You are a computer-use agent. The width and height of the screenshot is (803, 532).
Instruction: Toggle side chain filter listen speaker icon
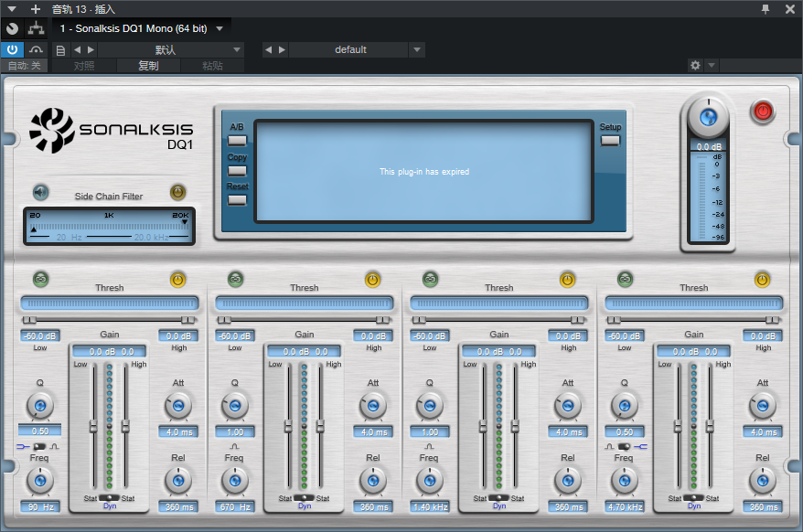40,193
